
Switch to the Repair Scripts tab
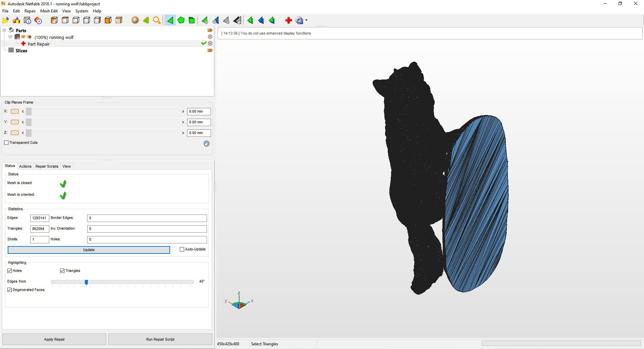[47, 166]
